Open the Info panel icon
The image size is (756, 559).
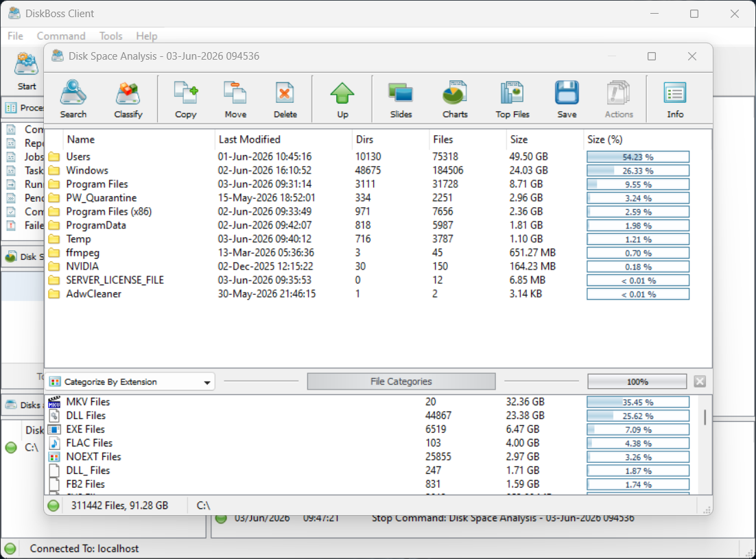[675, 99]
